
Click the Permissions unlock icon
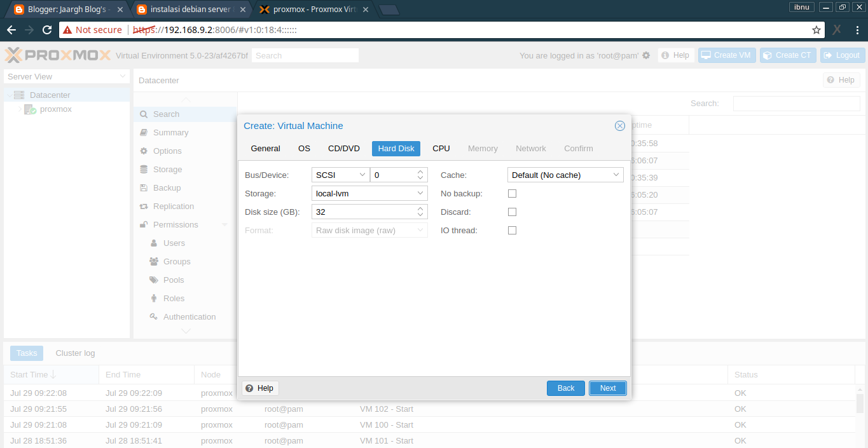pos(144,225)
